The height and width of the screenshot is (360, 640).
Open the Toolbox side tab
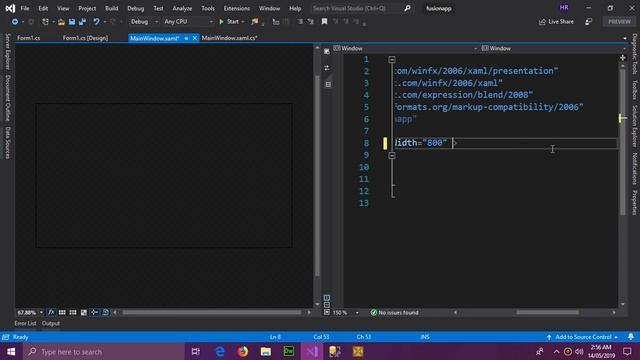click(x=634, y=89)
